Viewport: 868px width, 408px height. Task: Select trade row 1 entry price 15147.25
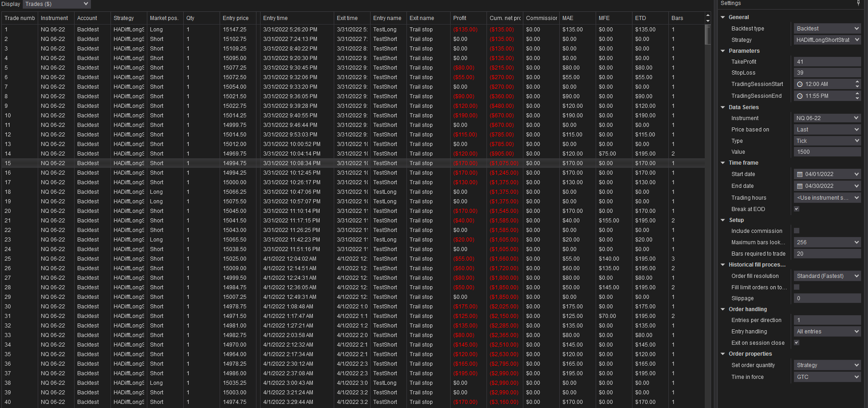[235, 30]
